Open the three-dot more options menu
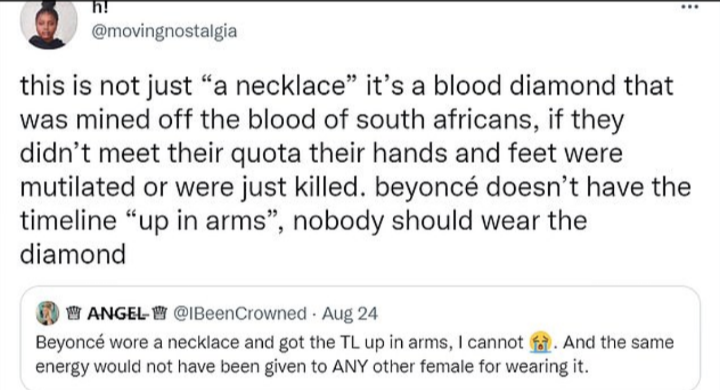The height and width of the screenshot is (390, 720). pos(690,7)
